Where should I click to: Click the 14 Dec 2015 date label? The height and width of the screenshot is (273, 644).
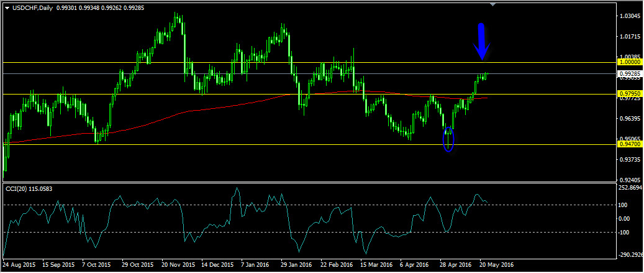(x=218, y=265)
